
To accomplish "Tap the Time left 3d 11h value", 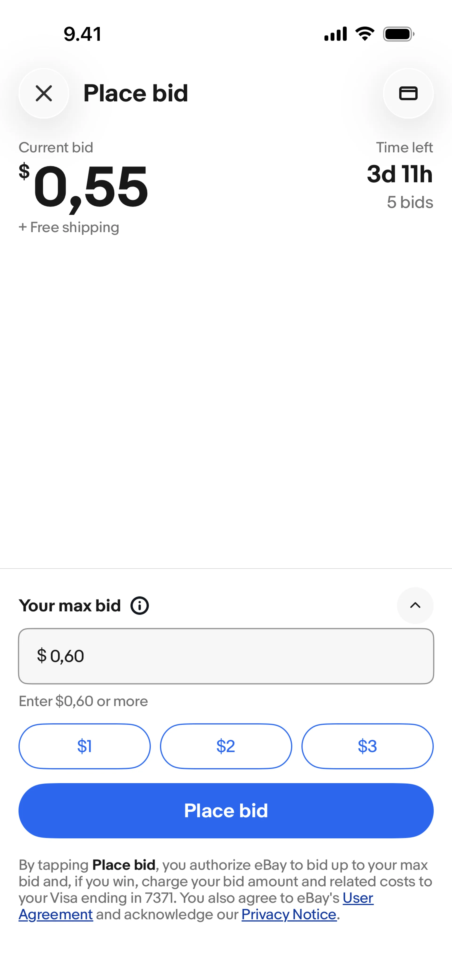I will [400, 174].
